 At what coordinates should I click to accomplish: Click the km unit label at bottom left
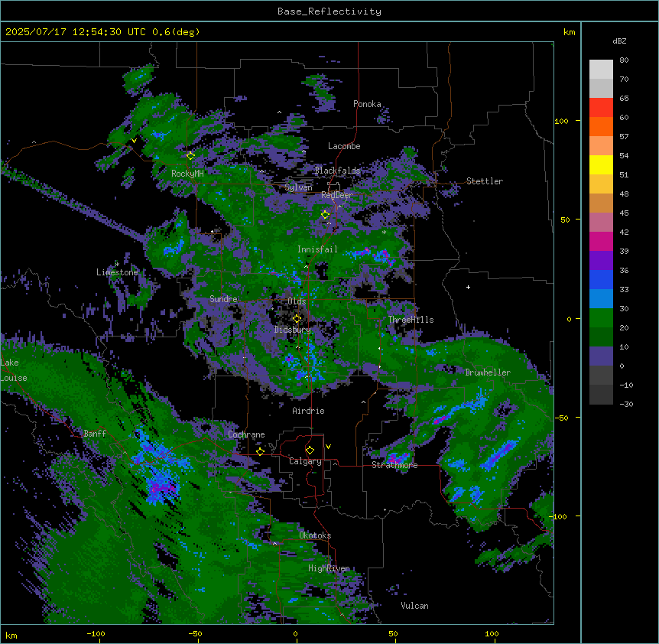coord(11,635)
